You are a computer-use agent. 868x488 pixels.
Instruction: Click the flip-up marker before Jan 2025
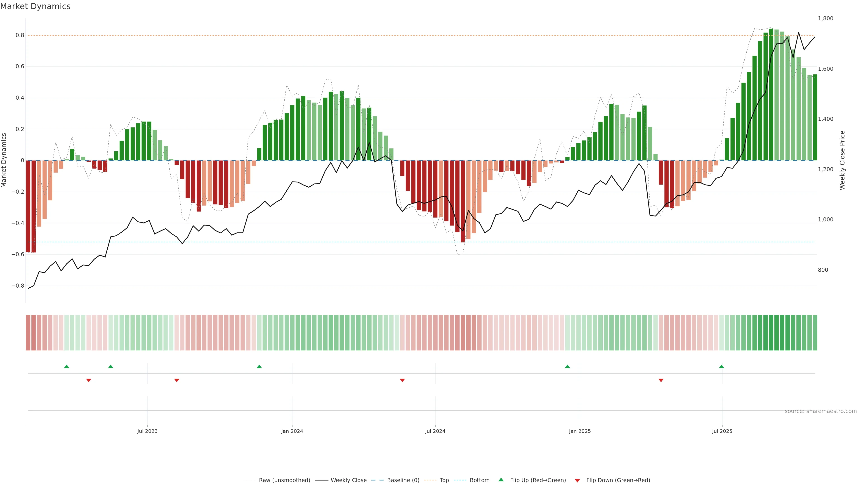tap(567, 366)
